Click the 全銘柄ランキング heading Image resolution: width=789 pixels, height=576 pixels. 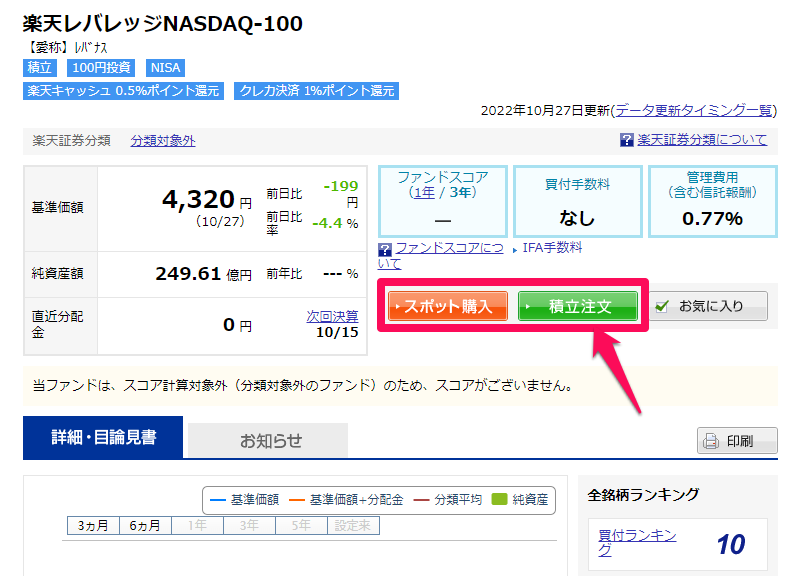[643, 495]
